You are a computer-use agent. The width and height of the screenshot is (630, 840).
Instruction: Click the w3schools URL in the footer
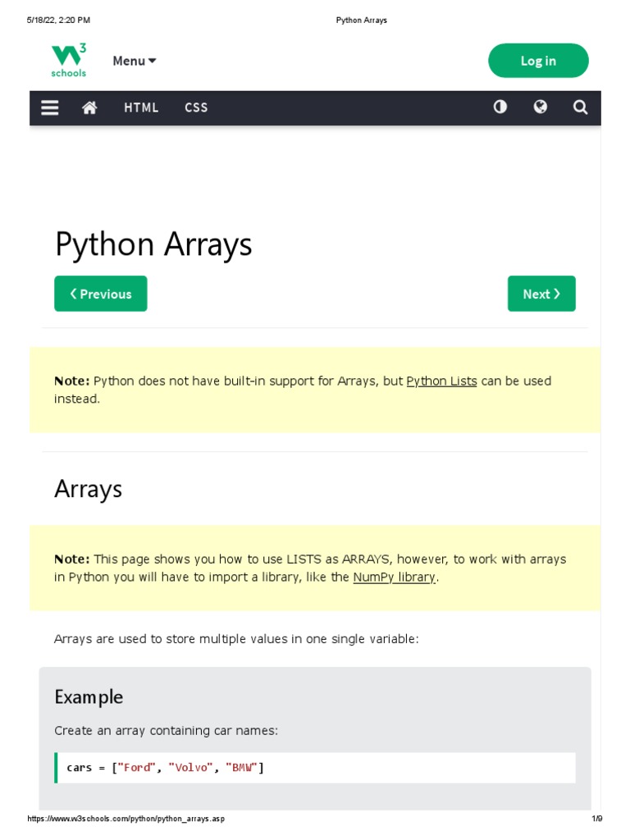coord(126,819)
